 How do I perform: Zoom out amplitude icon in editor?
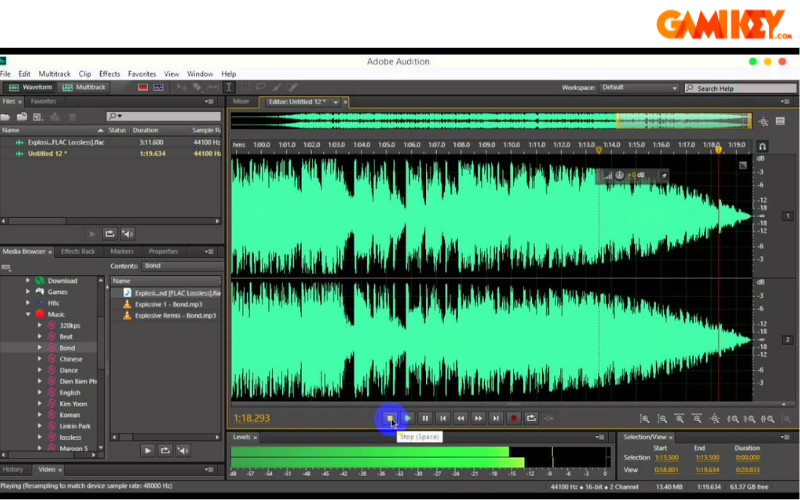coord(662,419)
